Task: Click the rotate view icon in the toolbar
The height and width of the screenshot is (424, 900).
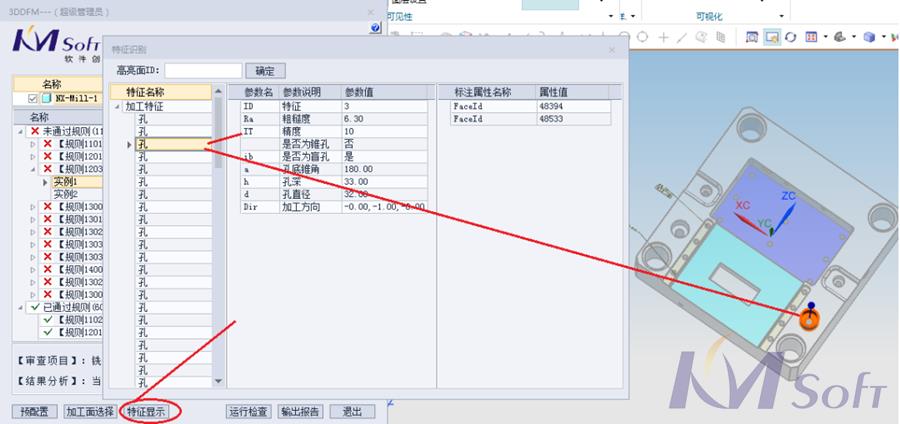Action: pyautogui.click(x=791, y=37)
